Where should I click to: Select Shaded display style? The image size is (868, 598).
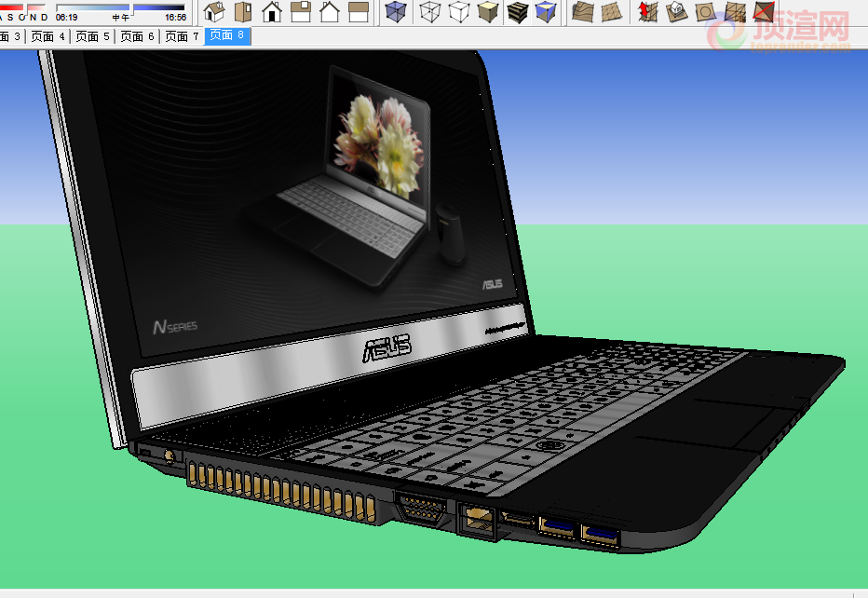(x=488, y=11)
